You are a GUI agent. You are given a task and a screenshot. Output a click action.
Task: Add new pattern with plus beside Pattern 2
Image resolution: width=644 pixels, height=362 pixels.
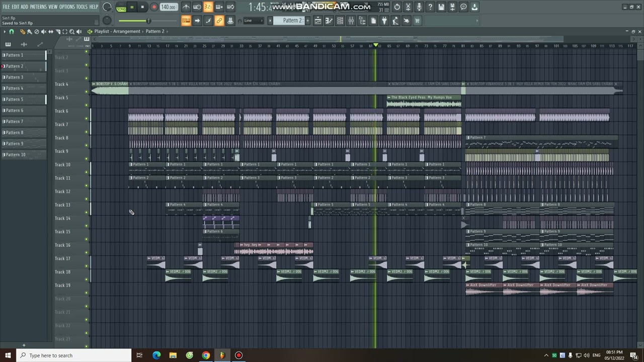click(308, 21)
